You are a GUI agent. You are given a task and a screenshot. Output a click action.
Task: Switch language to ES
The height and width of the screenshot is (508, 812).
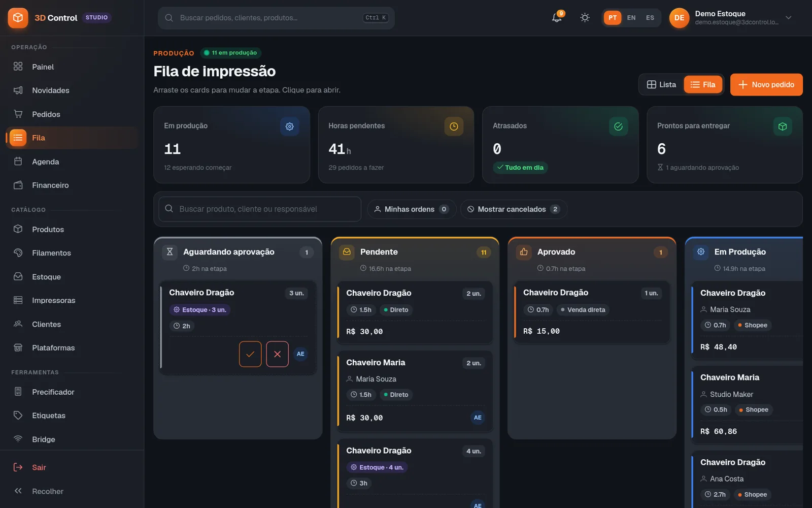pyautogui.click(x=650, y=18)
